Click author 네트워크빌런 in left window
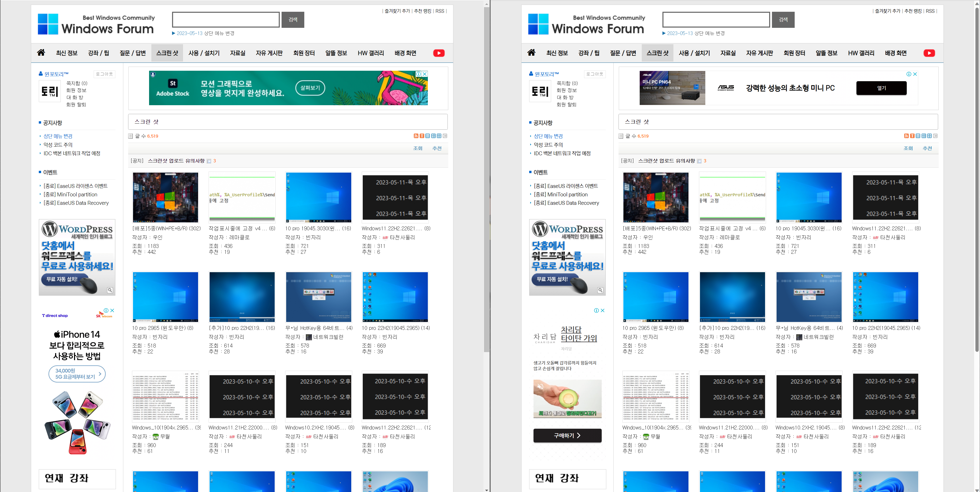Image resolution: width=980 pixels, height=492 pixels. point(328,337)
